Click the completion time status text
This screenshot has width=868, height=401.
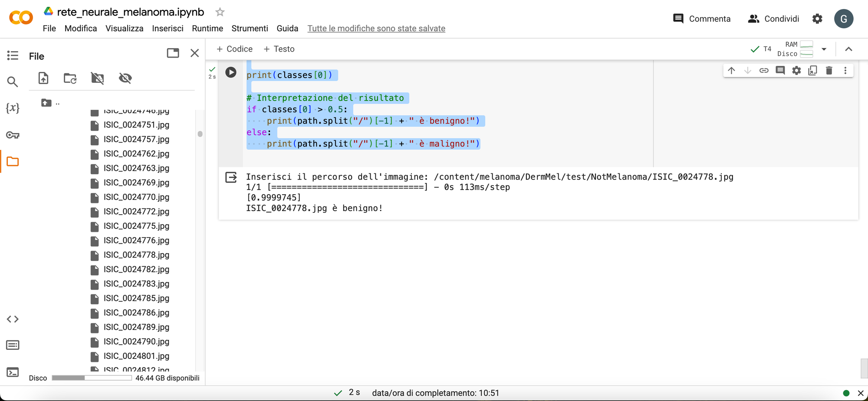[435, 393]
